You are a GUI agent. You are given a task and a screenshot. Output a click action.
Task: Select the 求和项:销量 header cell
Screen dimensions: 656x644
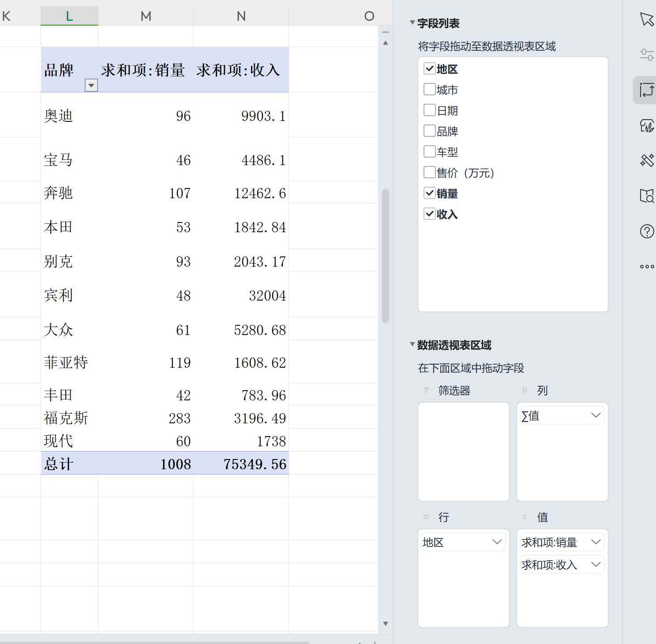pyautogui.click(x=146, y=70)
